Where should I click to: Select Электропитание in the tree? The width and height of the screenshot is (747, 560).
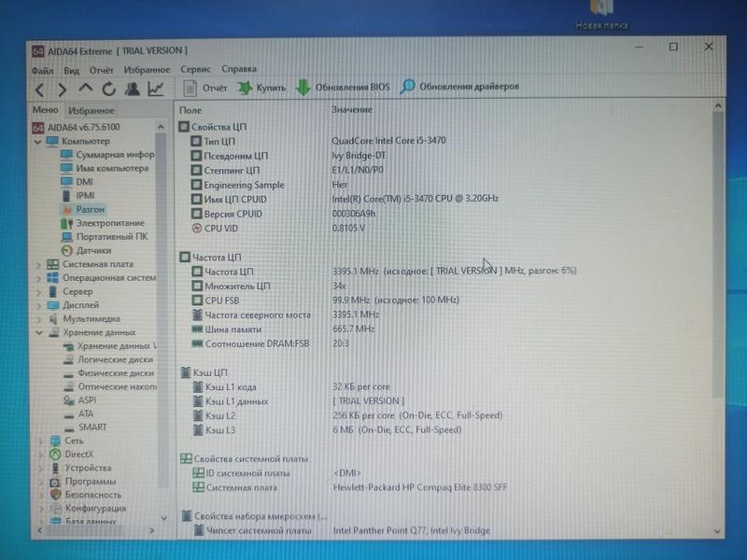(103, 223)
